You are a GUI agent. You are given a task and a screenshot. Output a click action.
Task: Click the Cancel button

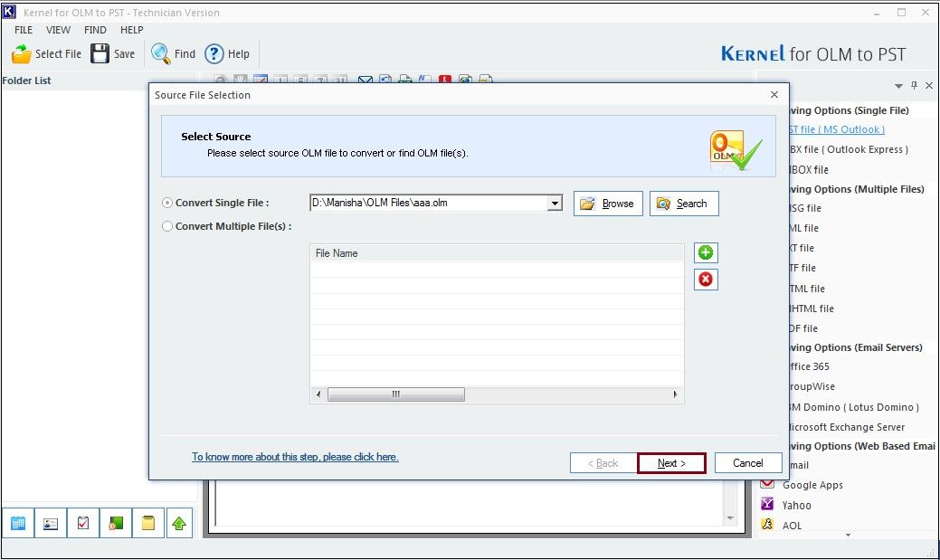click(748, 463)
